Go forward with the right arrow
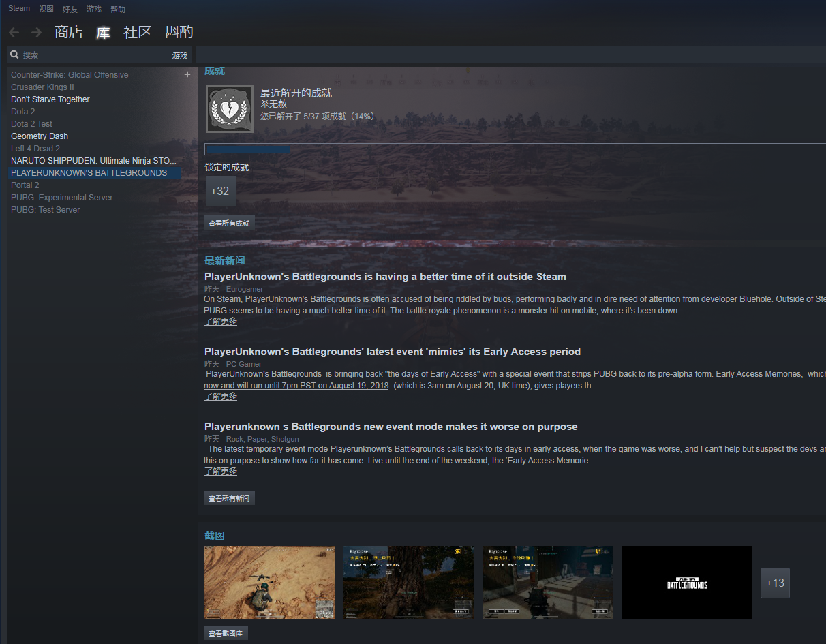 click(36, 32)
